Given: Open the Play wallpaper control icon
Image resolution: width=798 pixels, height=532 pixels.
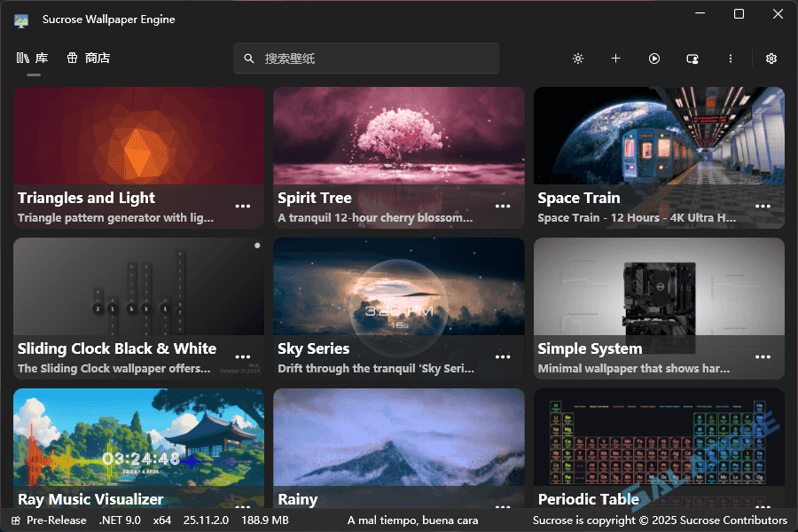Looking at the screenshot, I should [654, 59].
